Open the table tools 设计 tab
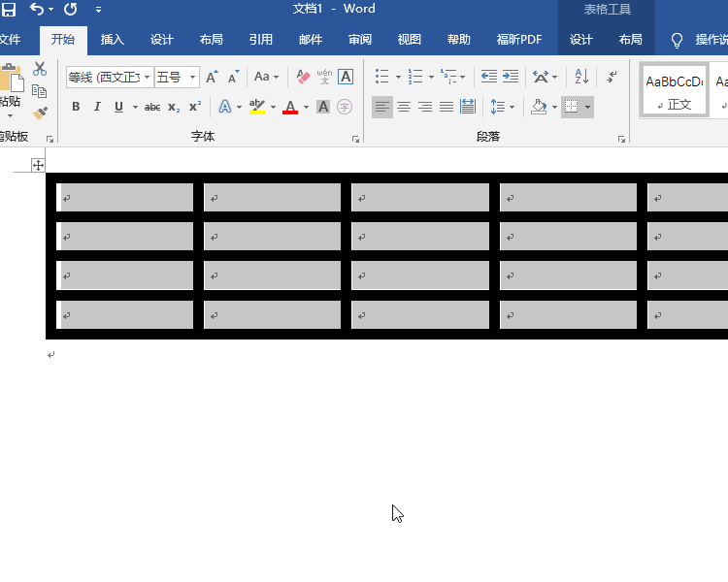This screenshot has width=728, height=582. (580, 40)
